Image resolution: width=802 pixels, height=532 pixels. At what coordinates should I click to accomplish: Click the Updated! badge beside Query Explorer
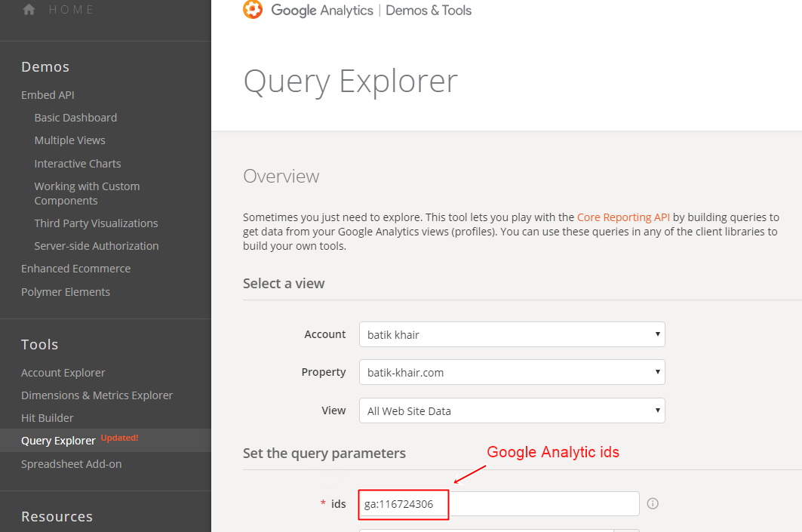tap(119, 438)
